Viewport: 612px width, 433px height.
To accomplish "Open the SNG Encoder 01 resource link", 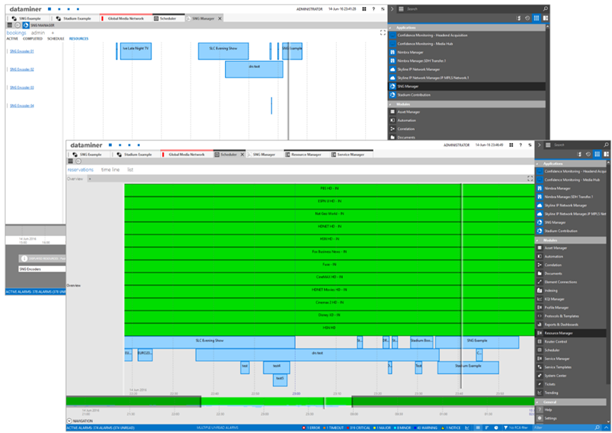I will (x=21, y=50).
